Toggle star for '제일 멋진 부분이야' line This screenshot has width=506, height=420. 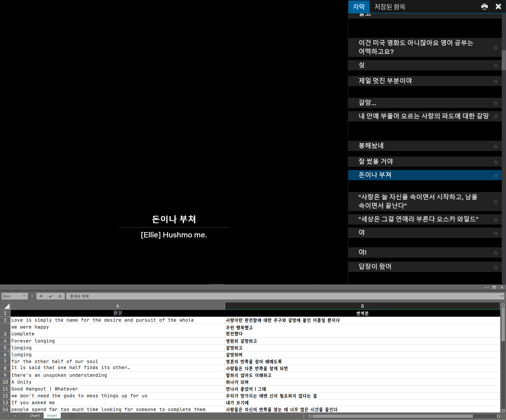pos(496,81)
